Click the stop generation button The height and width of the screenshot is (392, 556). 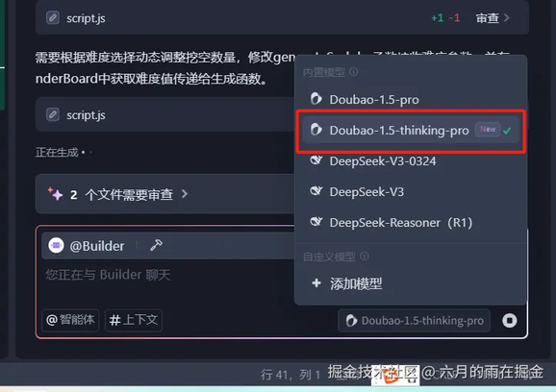(510, 321)
